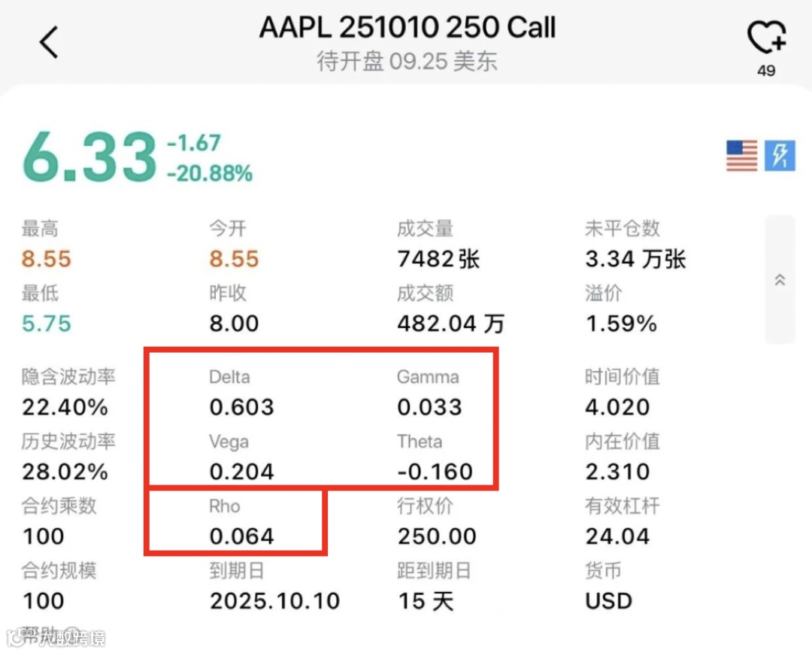Tap the Gamma label
The height and width of the screenshot is (653, 812).
(x=429, y=377)
